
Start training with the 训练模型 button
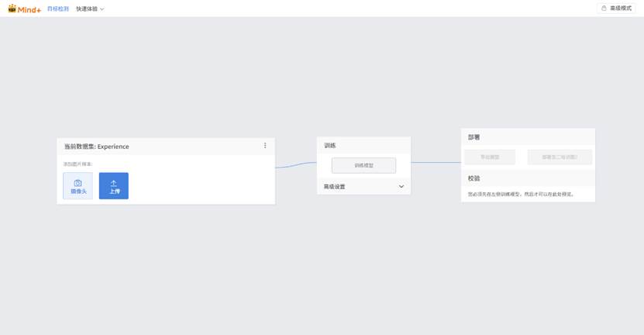(x=363, y=165)
